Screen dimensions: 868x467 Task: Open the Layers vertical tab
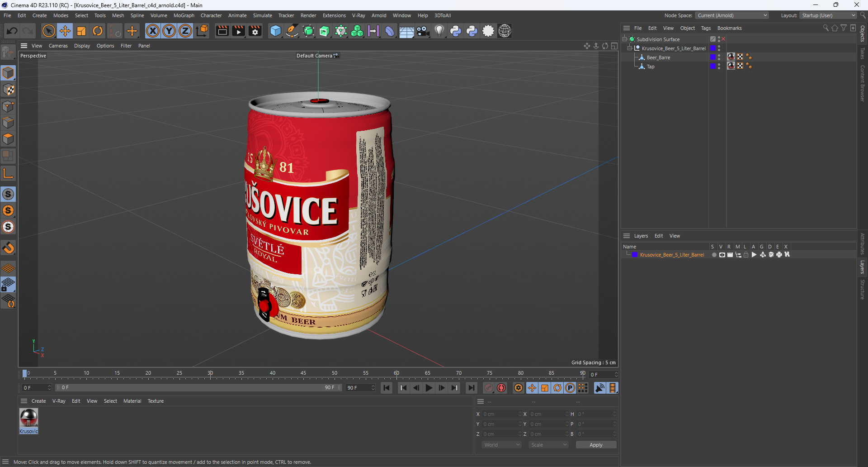click(863, 267)
